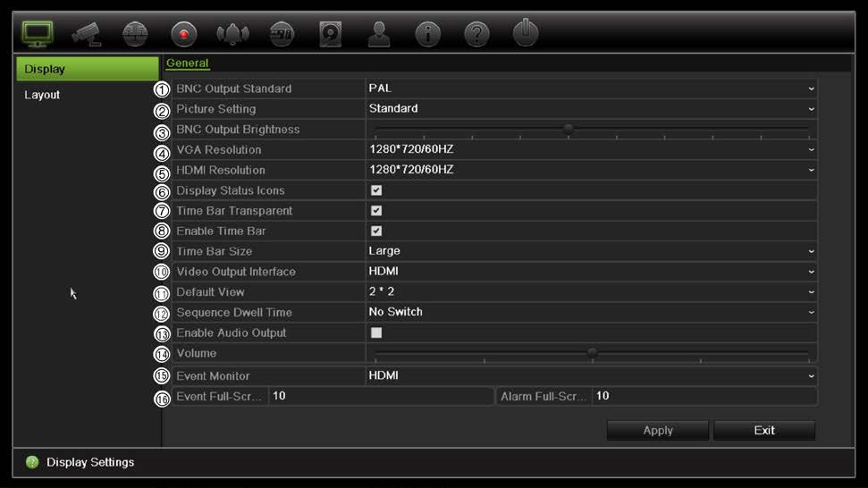
Task: Click green help icon beside Display Settings
Action: [32, 462]
